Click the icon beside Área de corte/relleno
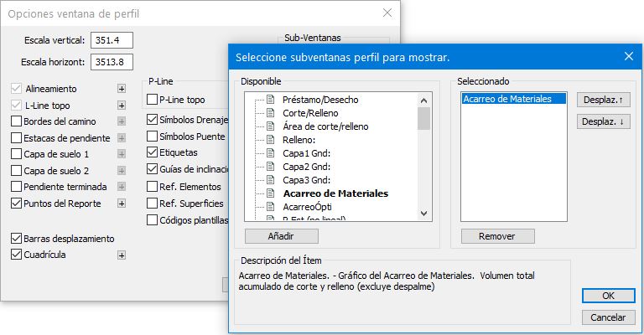The image size is (644, 335). tap(270, 126)
